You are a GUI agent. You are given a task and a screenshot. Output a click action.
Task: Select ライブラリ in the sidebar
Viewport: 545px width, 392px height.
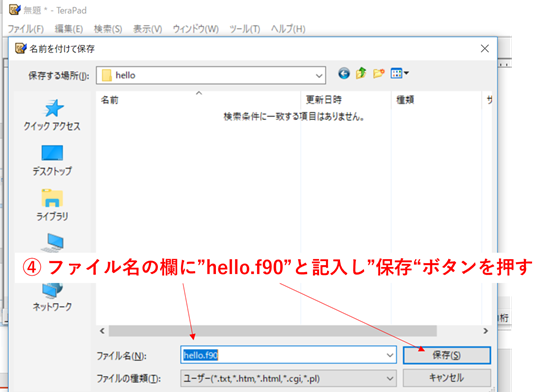tap(52, 205)
